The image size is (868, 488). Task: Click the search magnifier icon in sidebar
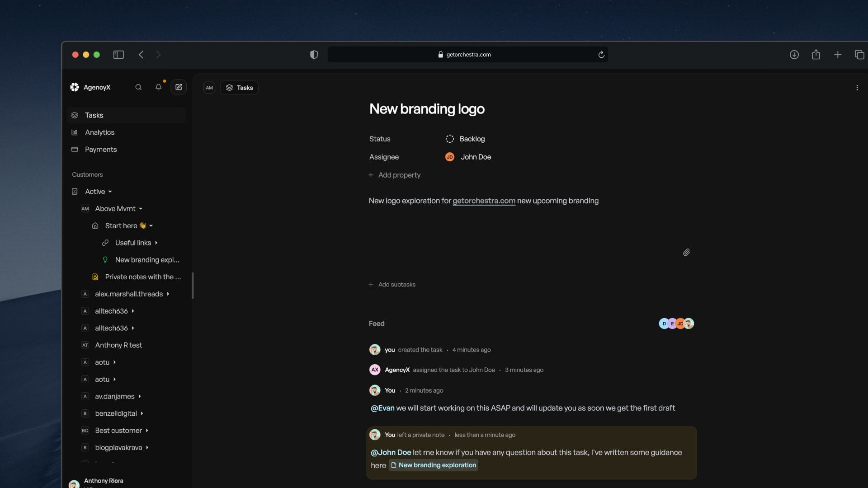tap(138, 87)
